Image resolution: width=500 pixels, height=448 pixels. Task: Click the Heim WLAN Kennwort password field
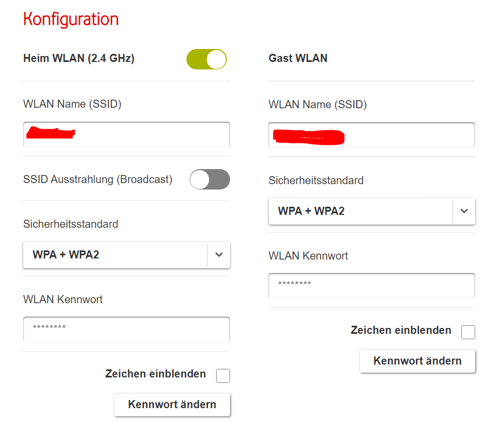(127, 329)
